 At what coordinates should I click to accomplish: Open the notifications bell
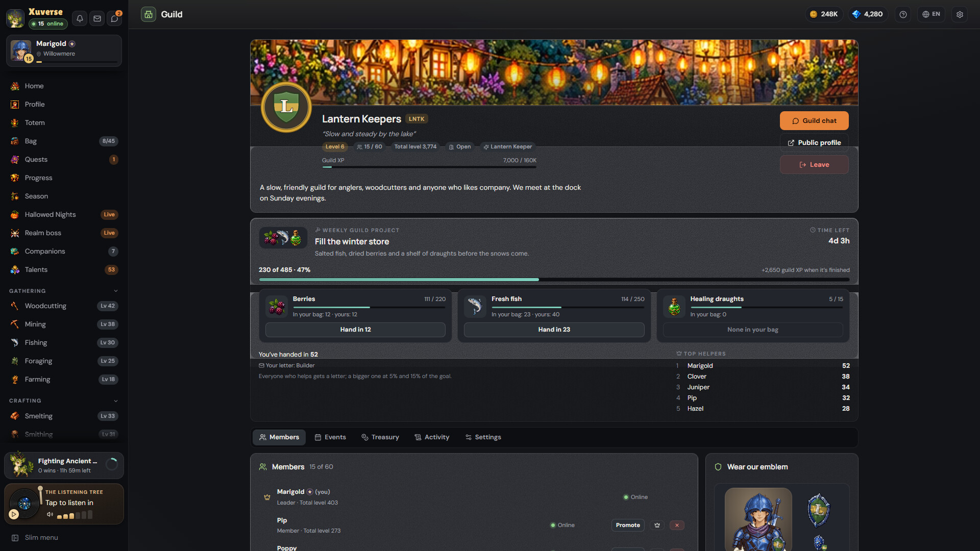[x=80, y=18]
